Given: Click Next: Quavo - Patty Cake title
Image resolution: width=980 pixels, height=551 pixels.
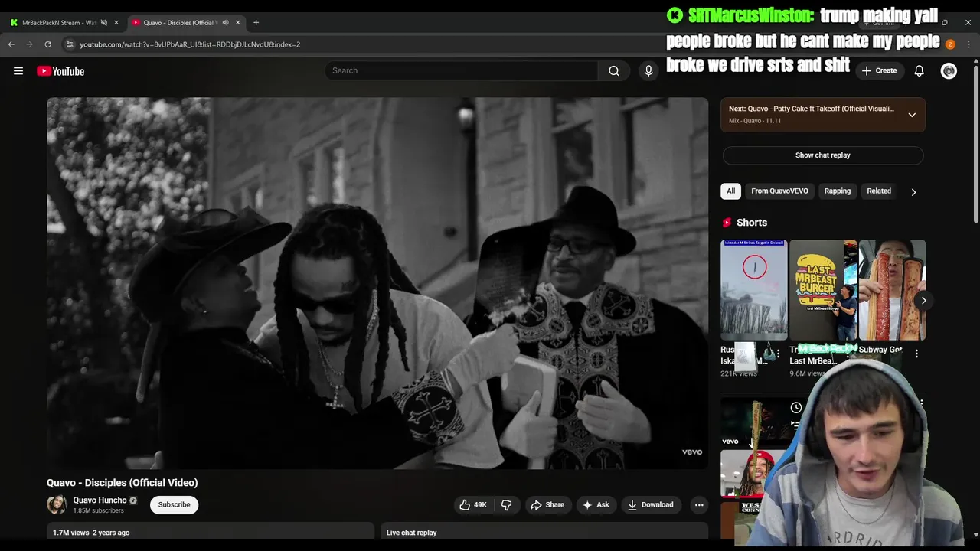Looking at the screenshot, I should click(x=812, y=109).
